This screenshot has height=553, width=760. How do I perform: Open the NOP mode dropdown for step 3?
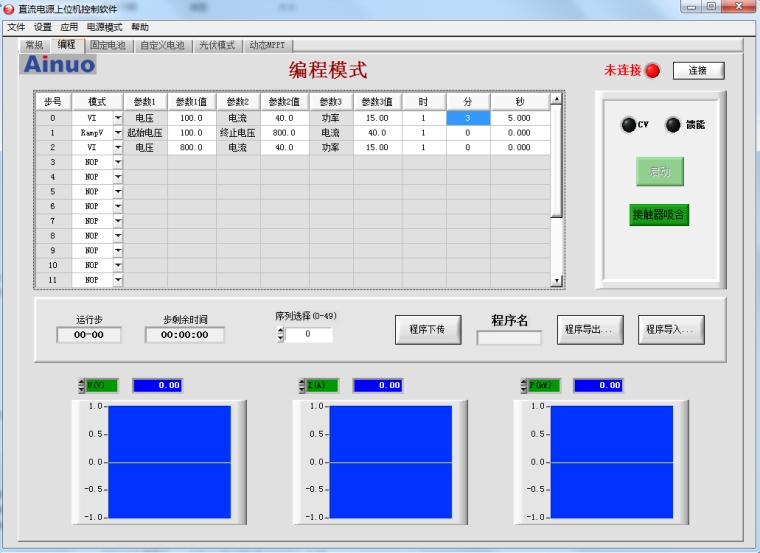[117, 162]
